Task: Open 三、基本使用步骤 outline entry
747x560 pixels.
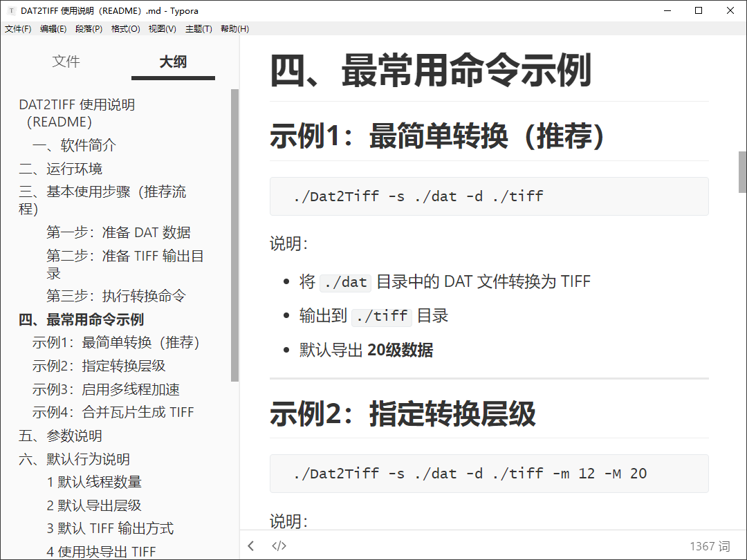Action: tap(102, 200)
